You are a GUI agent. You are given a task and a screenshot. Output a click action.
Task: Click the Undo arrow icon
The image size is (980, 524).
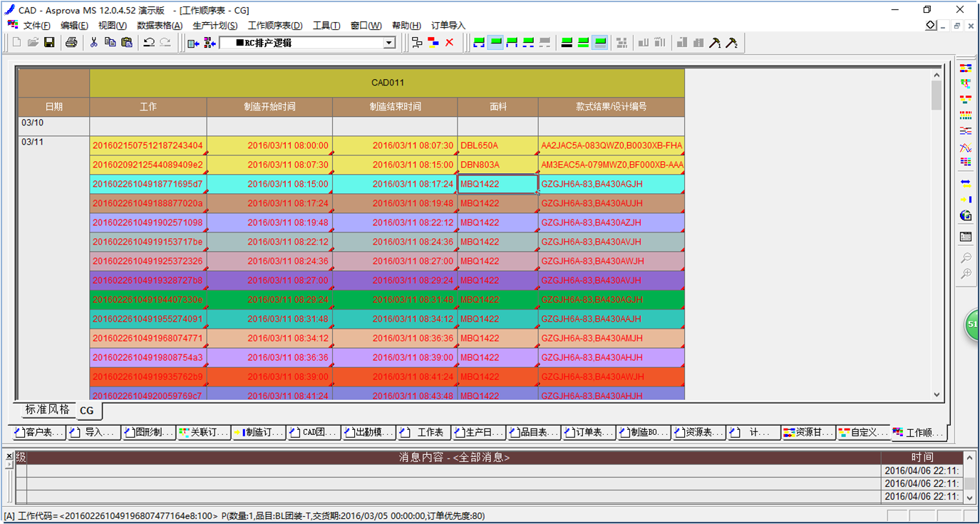pyautogui.click(x=149, y=43)
